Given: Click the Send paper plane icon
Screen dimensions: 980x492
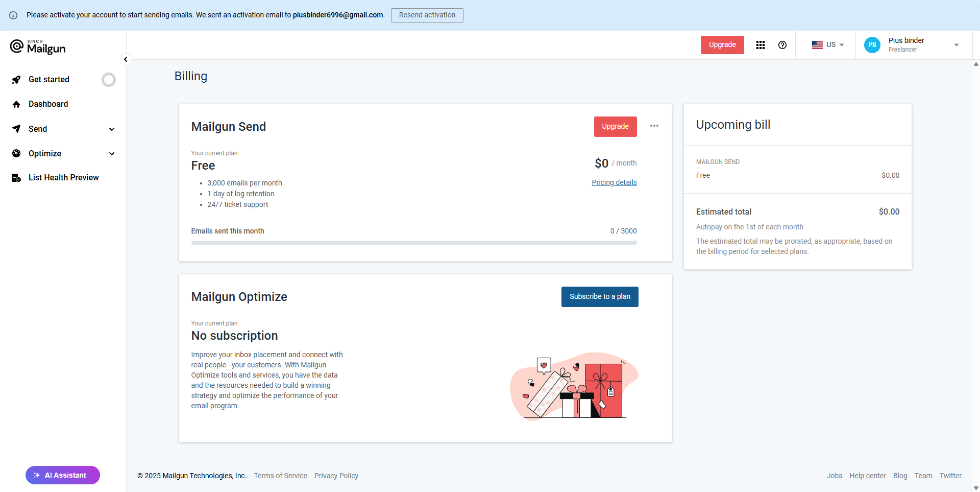Looking at the screenshot, I should point(16,129).
